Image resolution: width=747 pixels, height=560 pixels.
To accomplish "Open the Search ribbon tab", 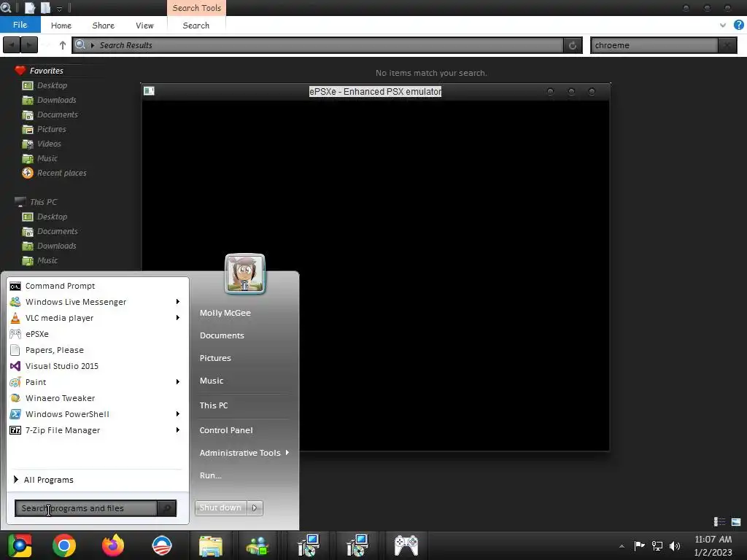I will click(196, 26).
